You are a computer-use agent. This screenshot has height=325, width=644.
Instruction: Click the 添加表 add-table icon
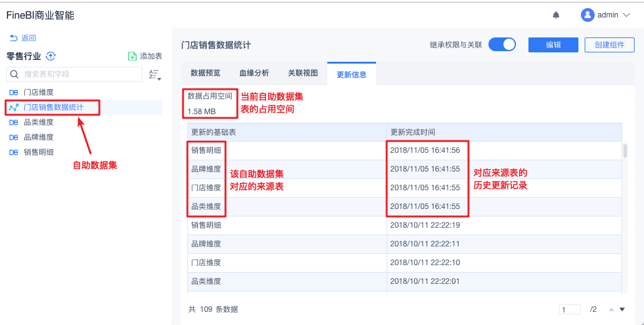coord(132,56)
